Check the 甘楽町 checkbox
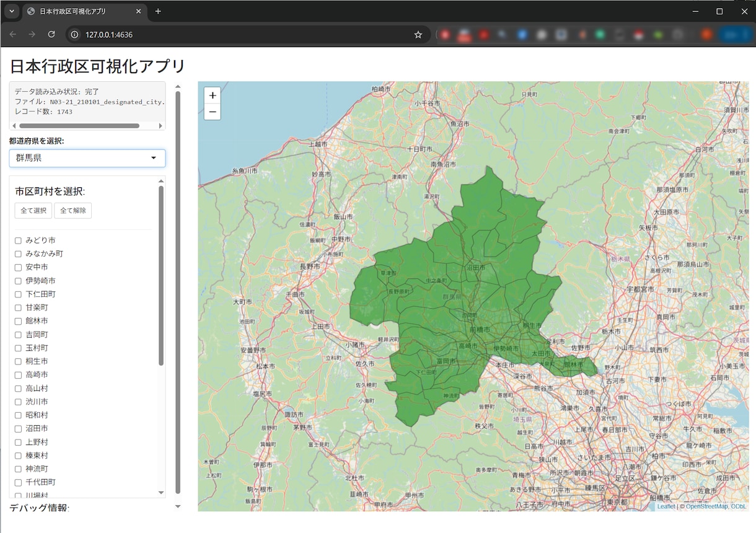756x533 pixels. 19,307
